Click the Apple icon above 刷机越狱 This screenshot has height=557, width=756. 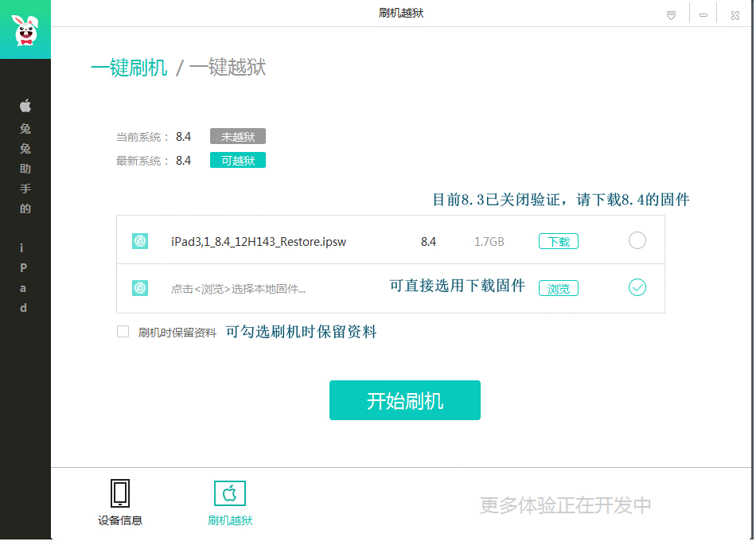point(229,493)
